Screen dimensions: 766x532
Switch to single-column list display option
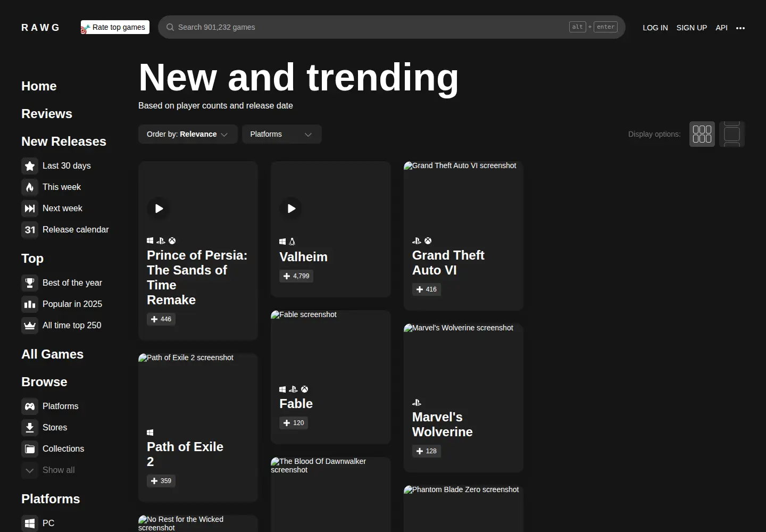tap(732, 134)
